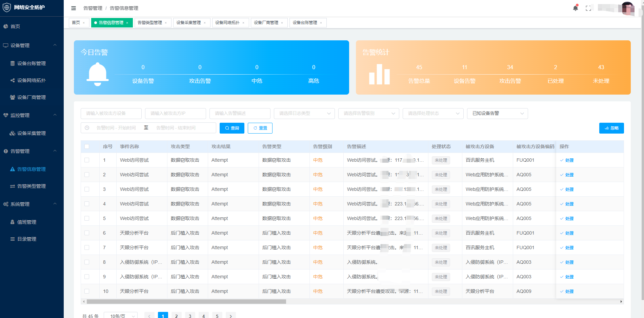Click 处理 for row 1

tap(567, 160)
